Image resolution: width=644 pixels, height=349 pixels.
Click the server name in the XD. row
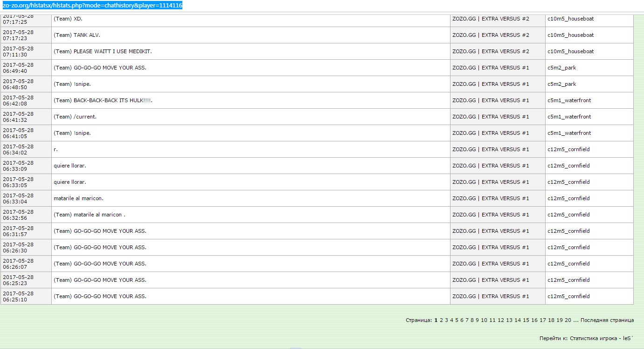(491, 19)
